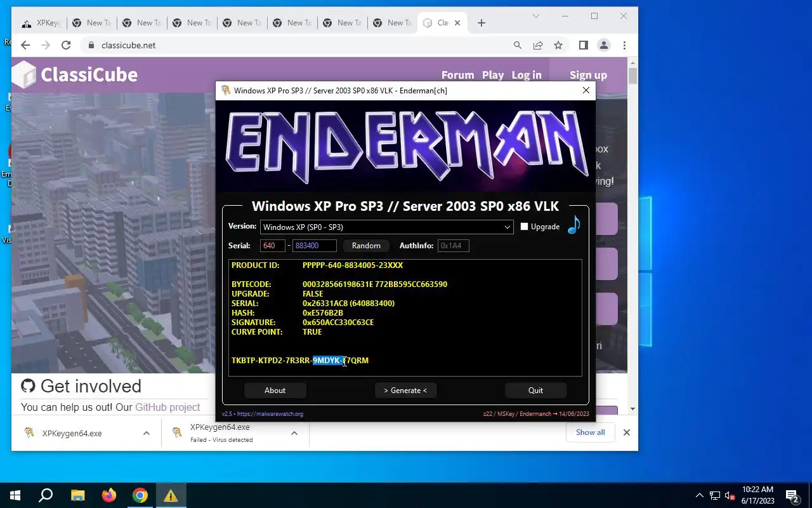This screenshot has width=812, height=508.
Task: Click the yellow warning icon on taskbar
Action: 171,495
